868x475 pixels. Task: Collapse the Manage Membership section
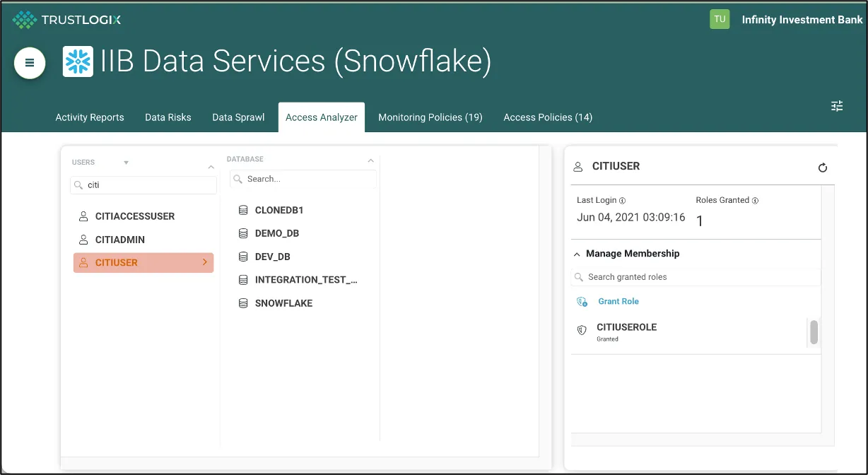click(576, 253)
